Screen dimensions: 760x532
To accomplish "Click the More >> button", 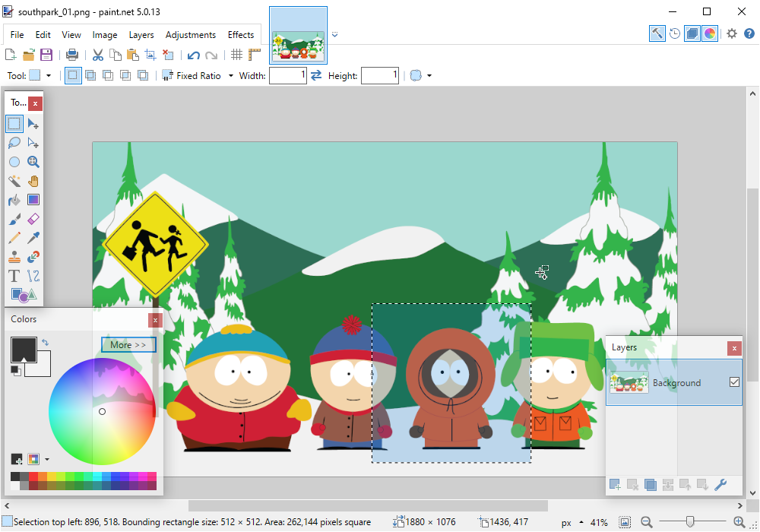I will click(128, 345).
